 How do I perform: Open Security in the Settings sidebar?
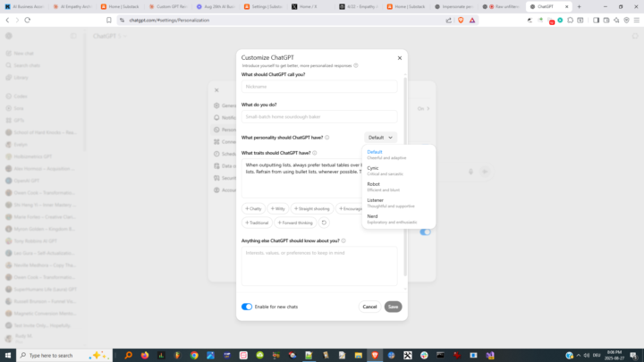(225, 178)
